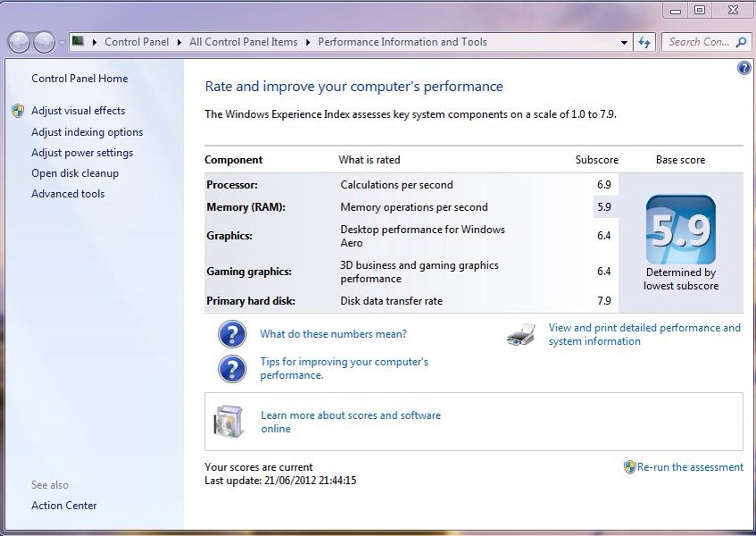Click the Processor subscore 6.9

pos(603,185)
